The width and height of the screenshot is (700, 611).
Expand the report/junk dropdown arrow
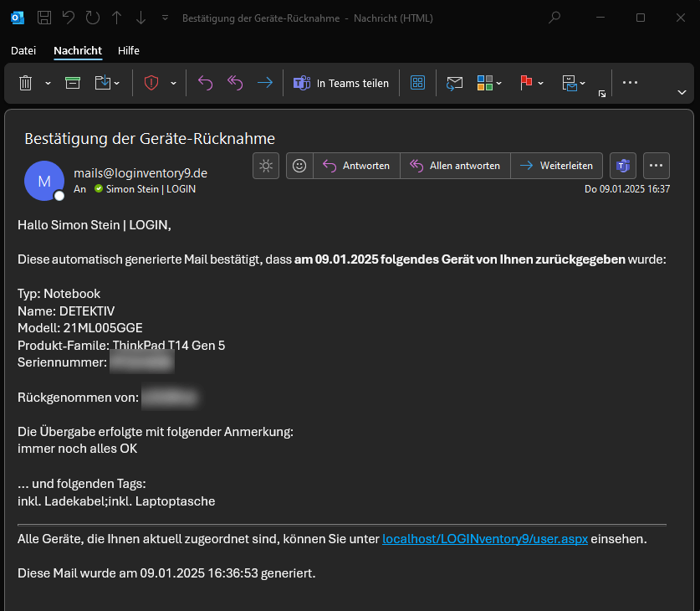[173, 83]
